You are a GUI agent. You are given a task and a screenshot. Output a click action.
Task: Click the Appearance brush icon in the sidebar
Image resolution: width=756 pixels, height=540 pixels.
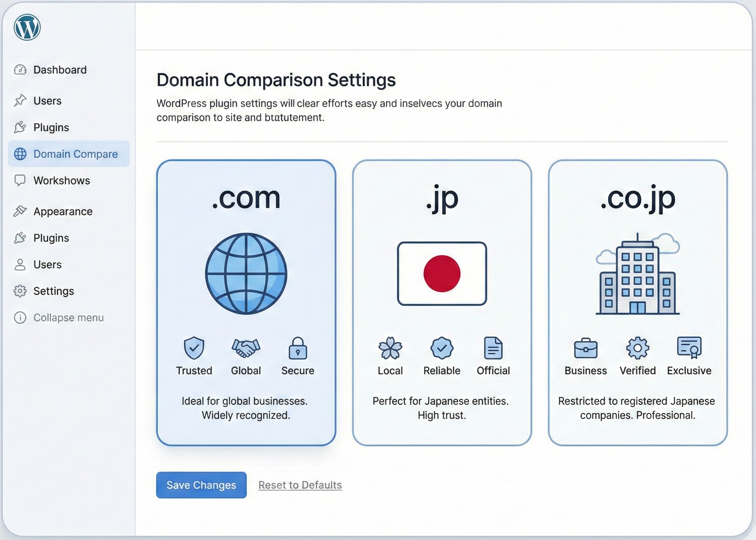click(x=20, y=211)
